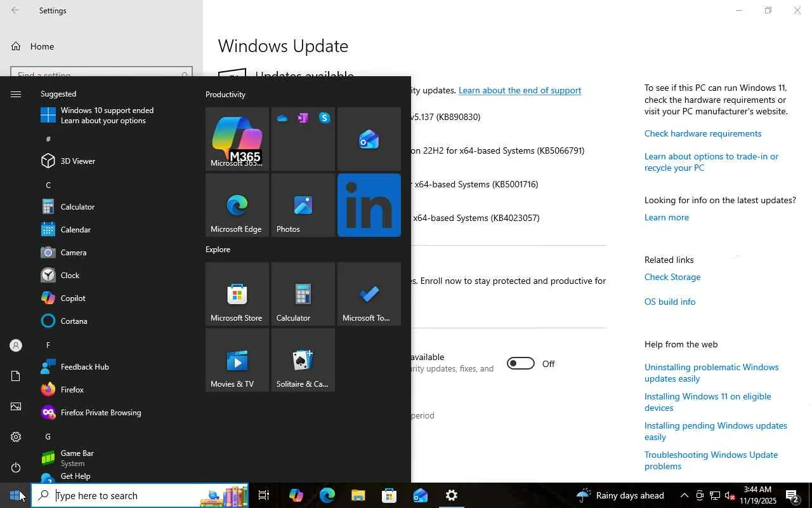The height and width of the screenshot is (508, 812).
Task: Launch the Solitaire & Casual Games tile
Action: click(303, 360)
